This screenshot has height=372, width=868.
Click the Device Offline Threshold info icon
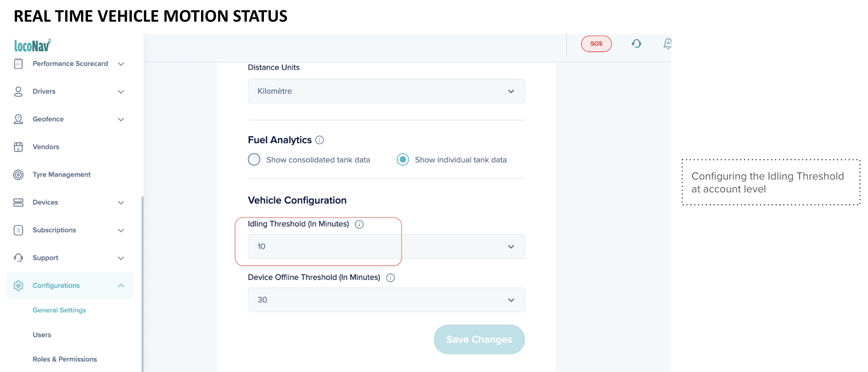click(391, 278)
